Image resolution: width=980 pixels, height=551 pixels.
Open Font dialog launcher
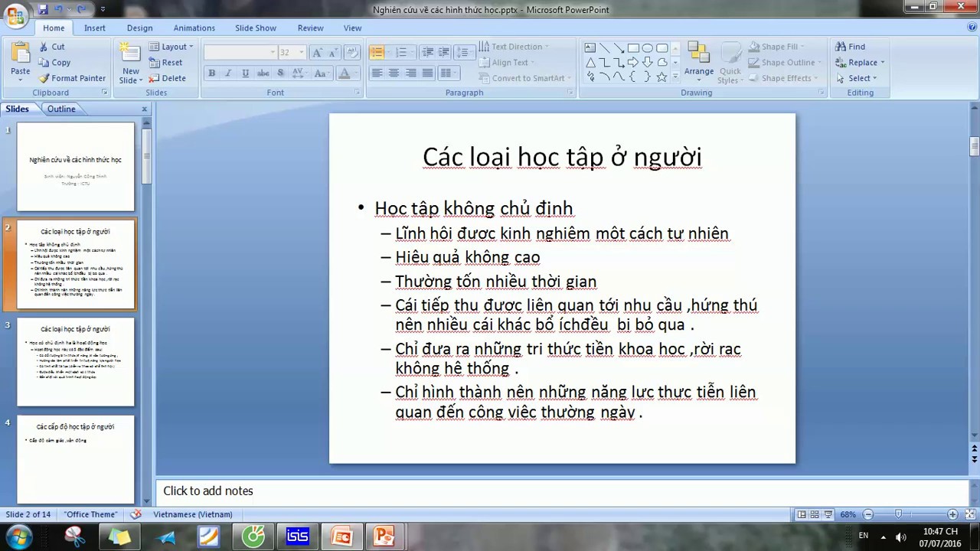pyautogui.click(x=357, y=93)
